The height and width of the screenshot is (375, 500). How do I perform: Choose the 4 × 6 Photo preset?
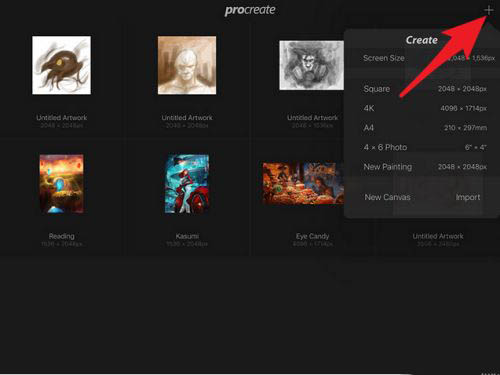[425, 147]
